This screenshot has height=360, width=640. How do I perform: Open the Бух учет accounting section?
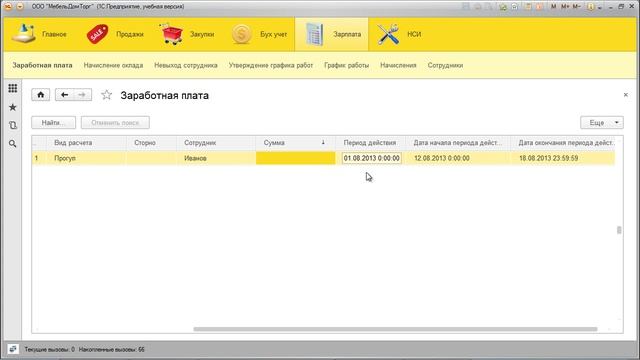[x=260, y=34]
